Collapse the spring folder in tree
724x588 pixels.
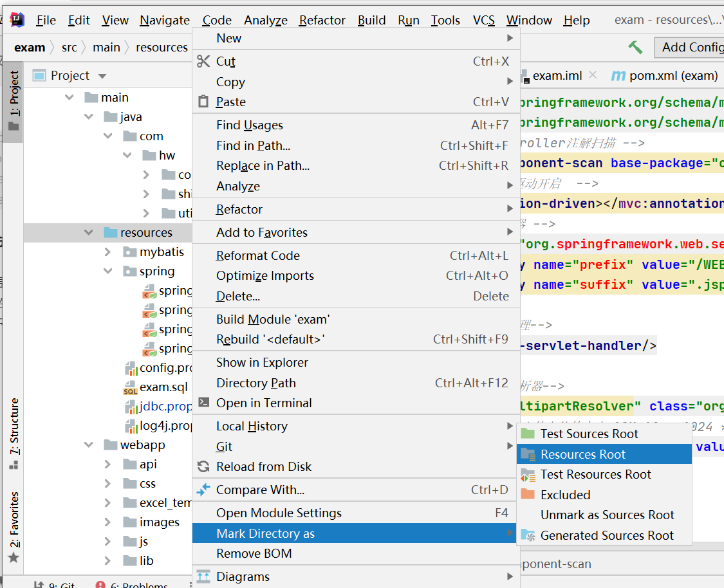108,271
